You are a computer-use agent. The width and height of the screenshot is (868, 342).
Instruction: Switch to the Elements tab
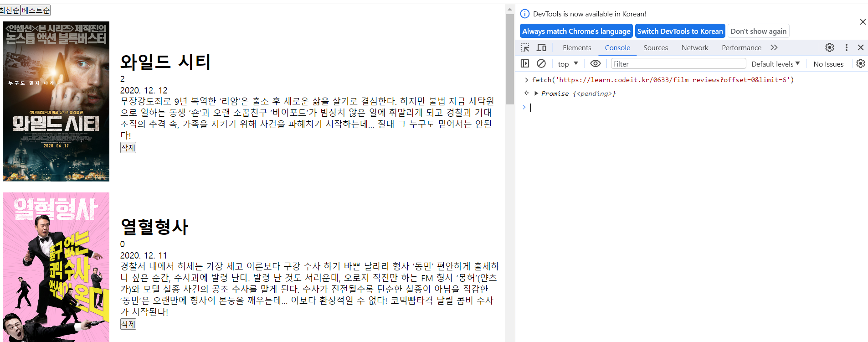point(577,47)
